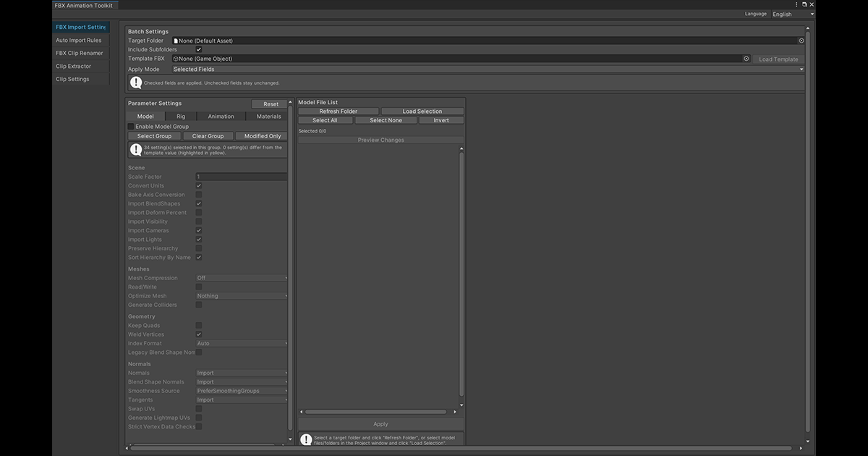Enable the Swap UVs checkbox

199,409
